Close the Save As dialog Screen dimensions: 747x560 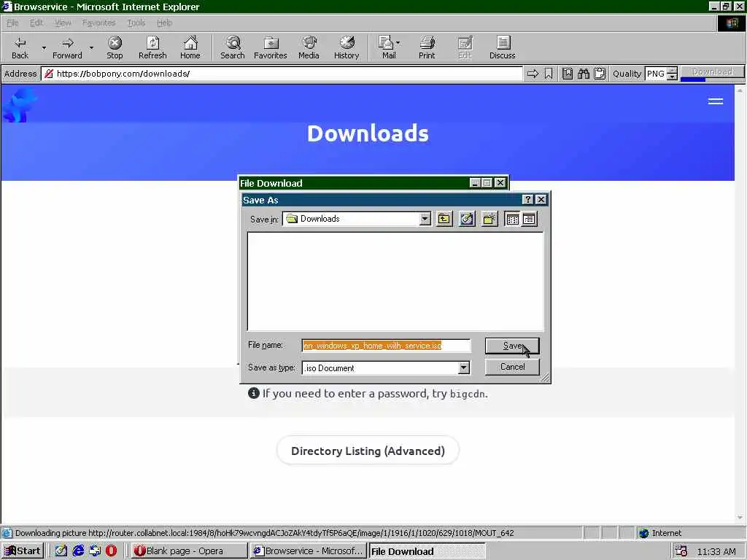(541, 200)
